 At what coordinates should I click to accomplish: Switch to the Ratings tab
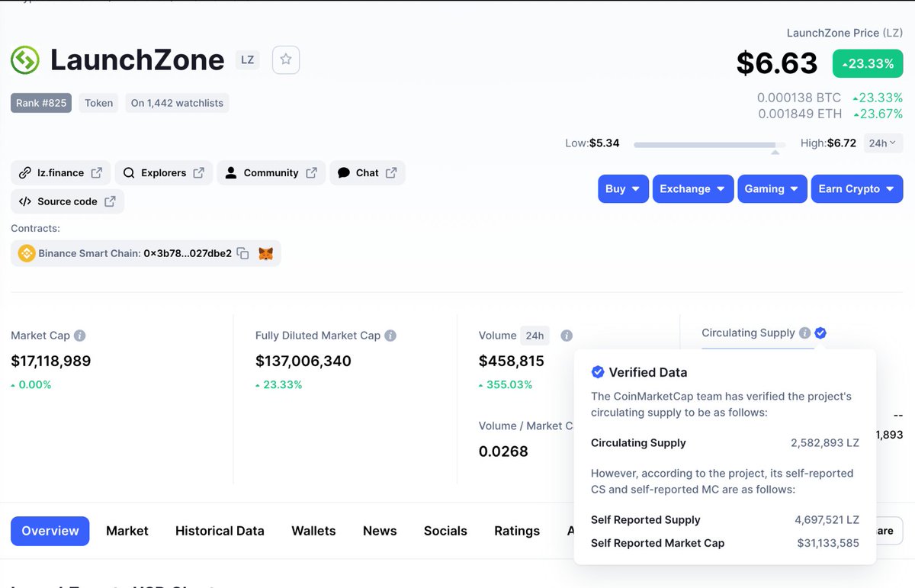pos(517,531)
